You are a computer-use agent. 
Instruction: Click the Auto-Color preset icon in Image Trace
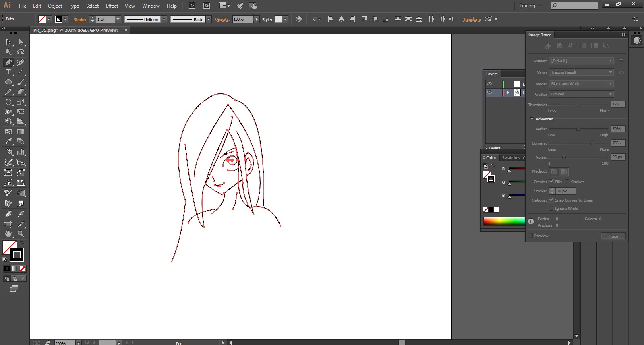click(548, 46)
